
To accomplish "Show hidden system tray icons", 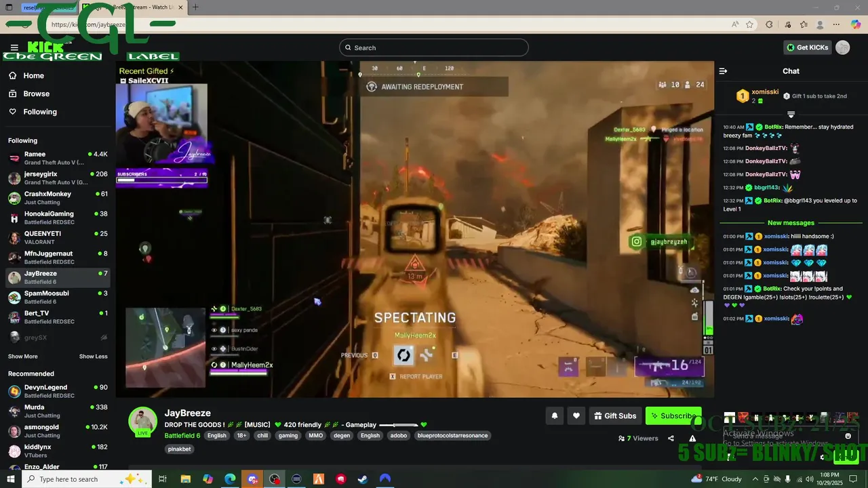I will pos(755,479).
